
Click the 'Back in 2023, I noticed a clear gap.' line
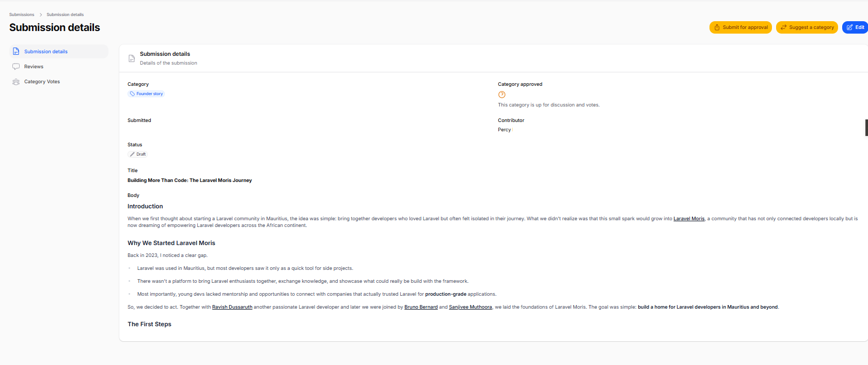coord(168,255)
